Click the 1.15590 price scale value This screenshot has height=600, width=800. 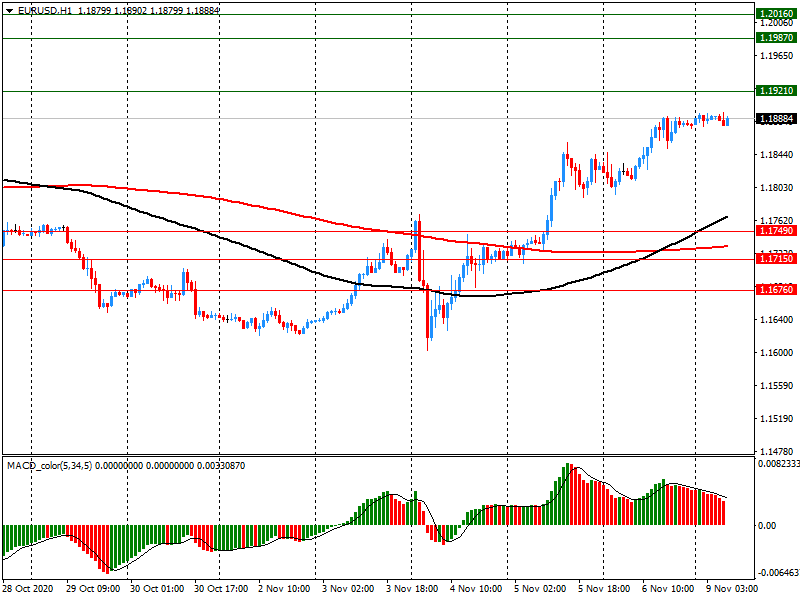pyautogui.click(x=777, y=386)
